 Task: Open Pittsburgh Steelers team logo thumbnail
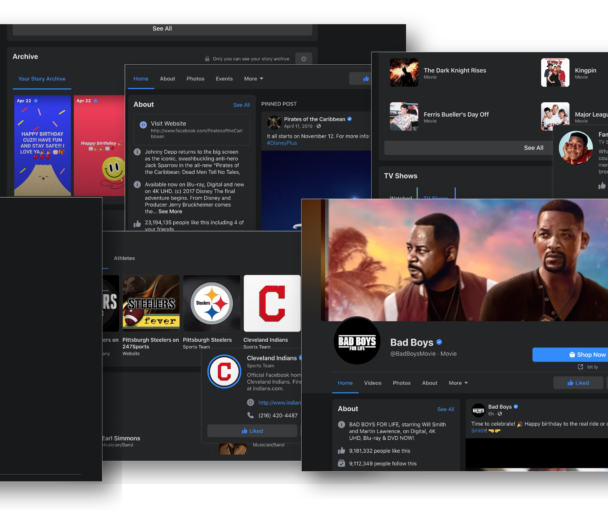tap(212, 303)
